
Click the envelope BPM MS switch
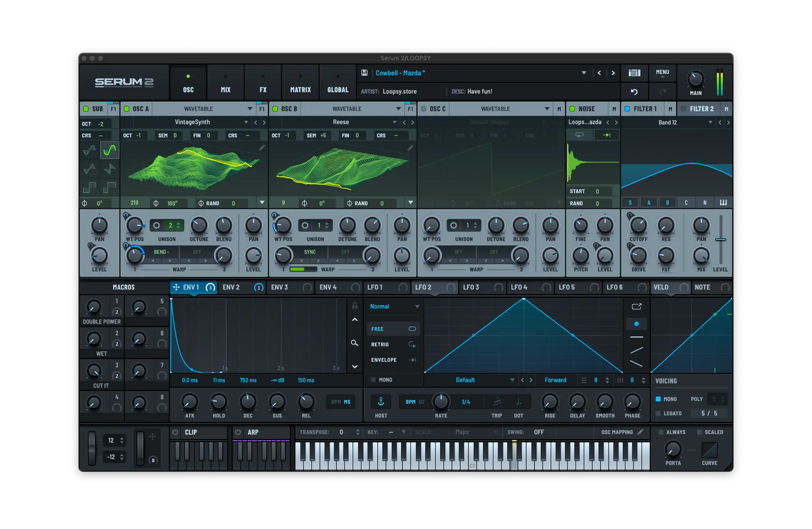click(x=340, y=402)
